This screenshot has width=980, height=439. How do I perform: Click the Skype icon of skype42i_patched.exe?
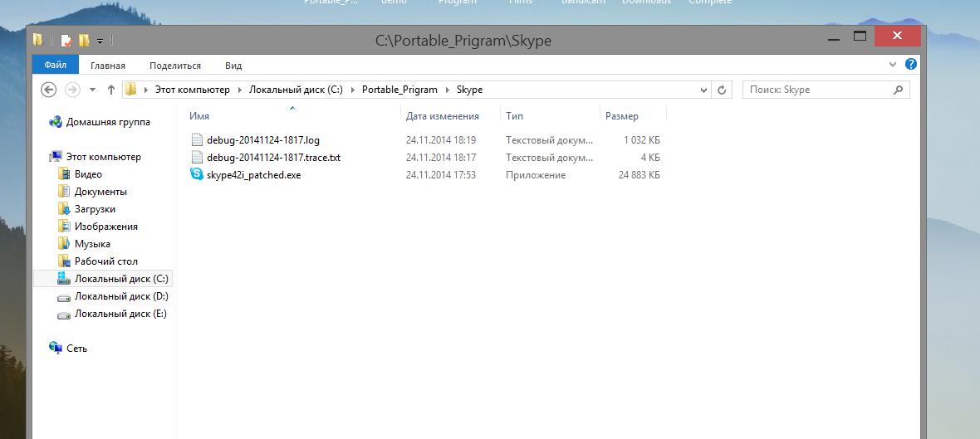tap(196, 174)
